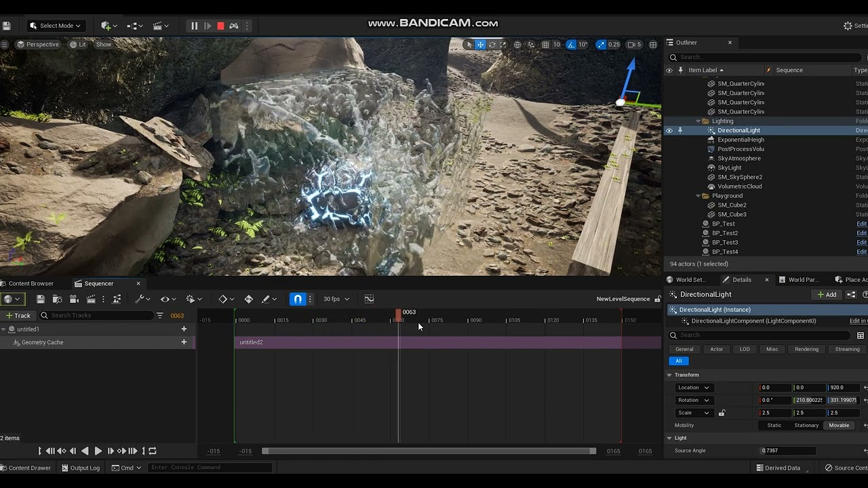Collapse the Transform section

click(x=669, y=375)
